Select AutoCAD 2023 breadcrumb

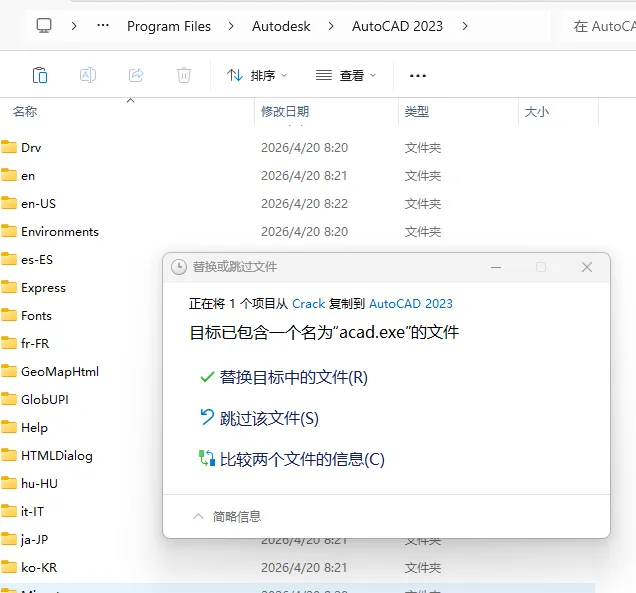397,26
